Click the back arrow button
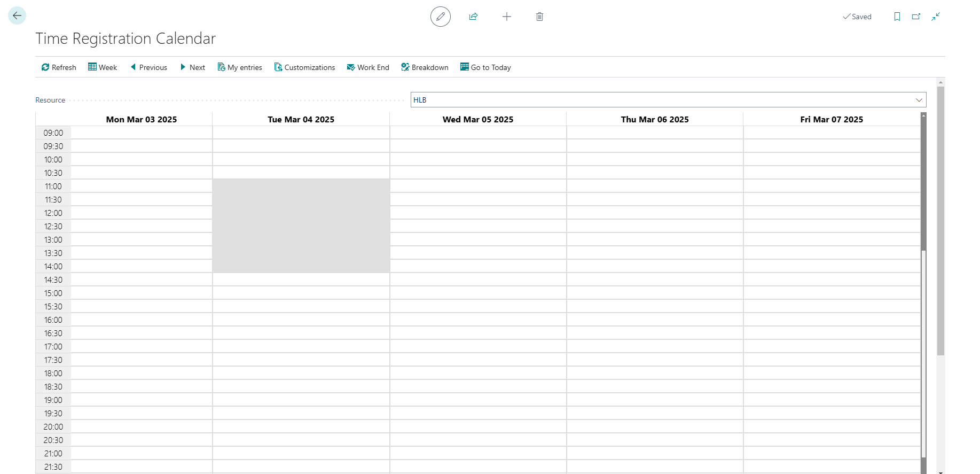 coord(17,16)
